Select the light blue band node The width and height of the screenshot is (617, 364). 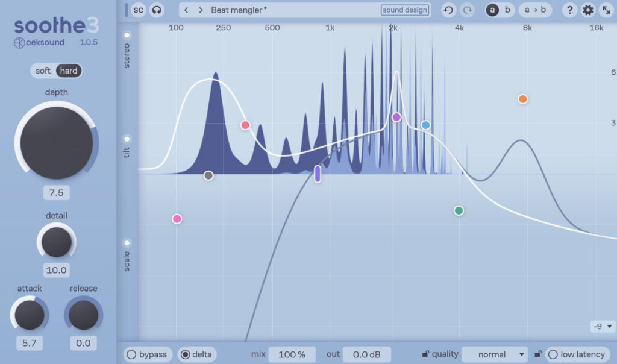[425, 125]
